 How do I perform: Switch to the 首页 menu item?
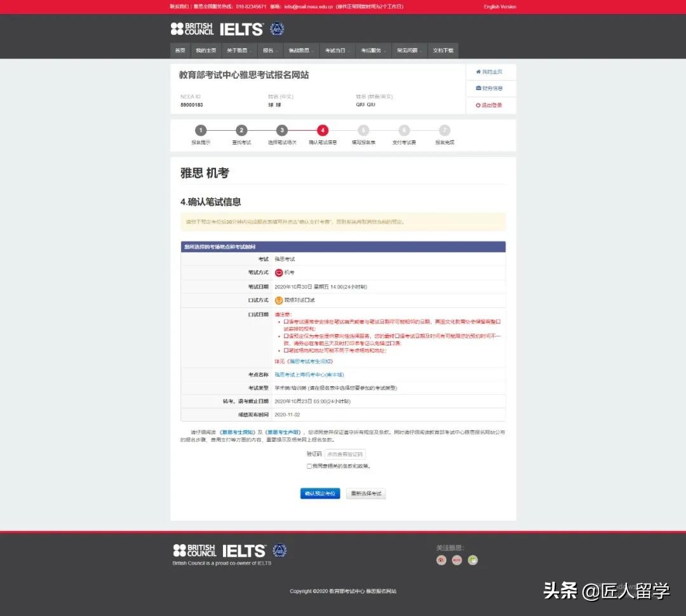[180, 50]
